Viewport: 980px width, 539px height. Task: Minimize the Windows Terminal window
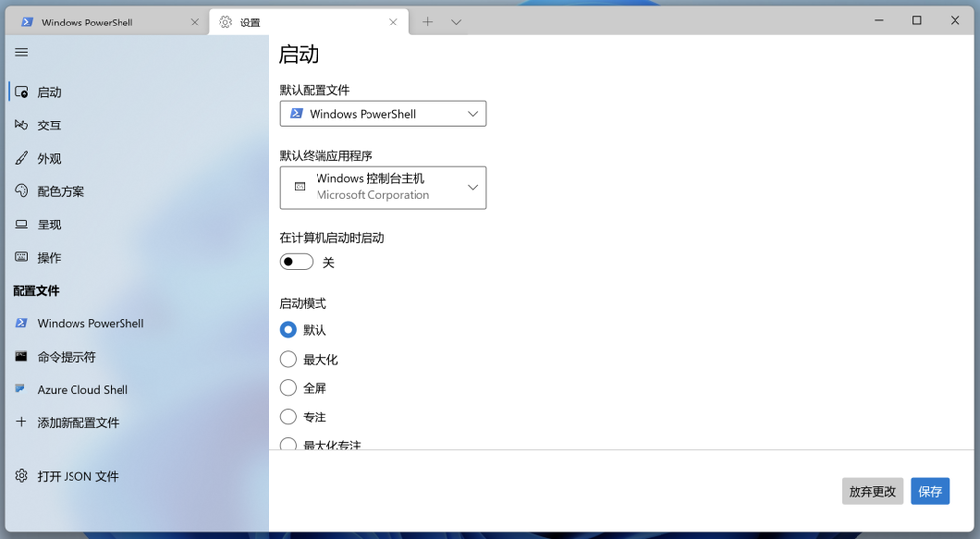click(x=879, y=20)
